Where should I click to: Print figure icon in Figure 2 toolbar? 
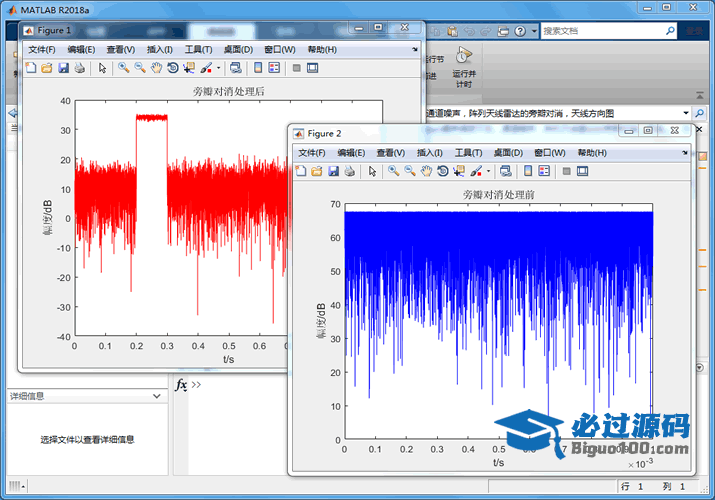[350, 171]
